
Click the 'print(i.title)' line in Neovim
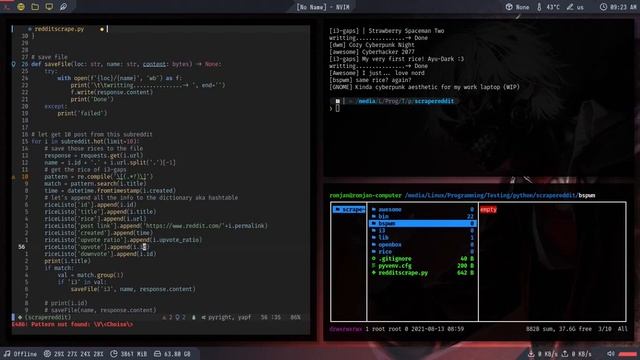(x=67, y=261)
